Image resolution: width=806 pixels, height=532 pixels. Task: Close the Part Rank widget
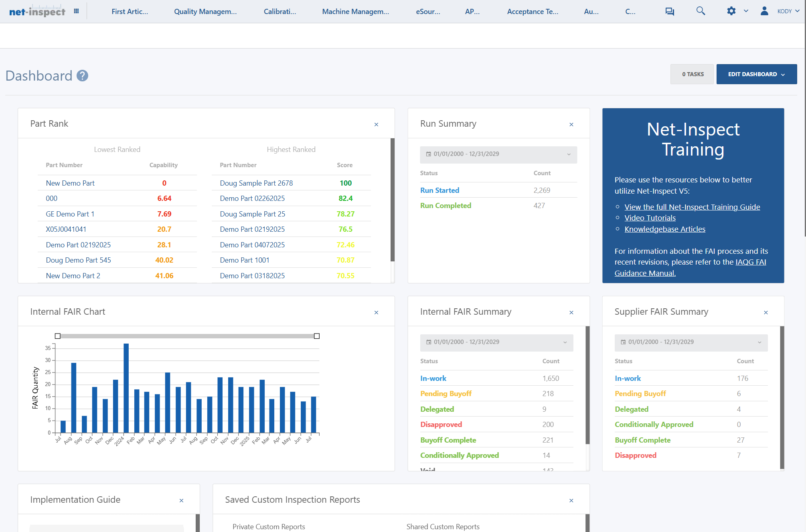tap(376, 124)
